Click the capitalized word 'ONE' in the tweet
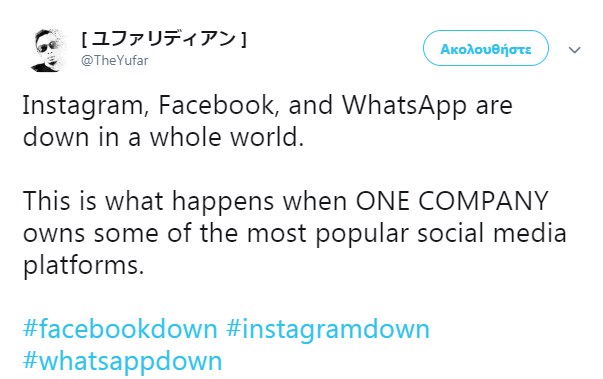Screen dimensions: 603x379 click(383, 201)
